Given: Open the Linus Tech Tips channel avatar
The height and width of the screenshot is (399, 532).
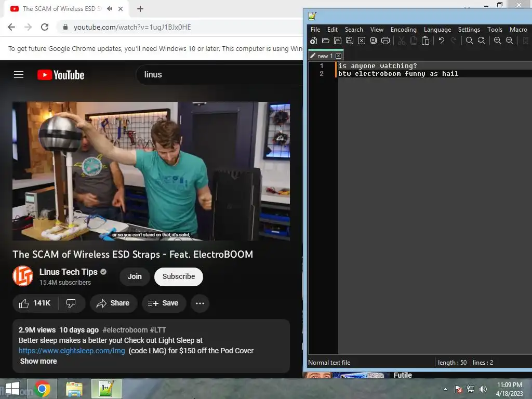Looking at the screenshot, I should [x=23, y=276].
